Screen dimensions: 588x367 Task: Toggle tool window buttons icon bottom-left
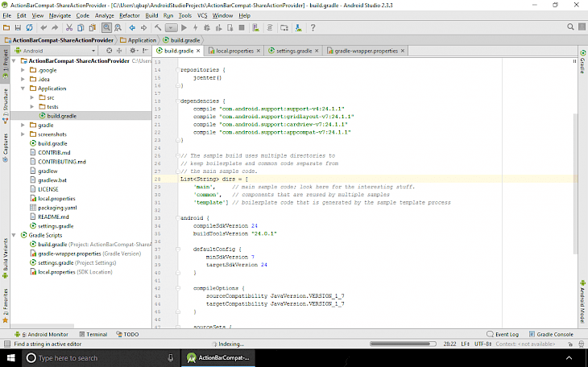6,344
